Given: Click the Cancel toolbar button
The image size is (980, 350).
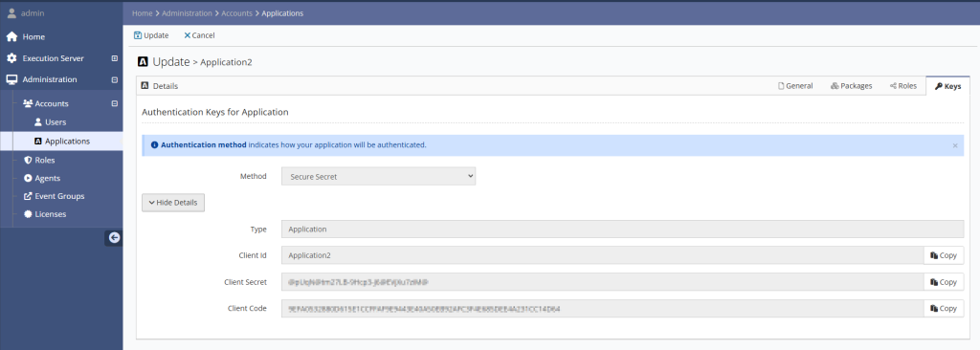Looking at the screenshot, I should point(199,35).
